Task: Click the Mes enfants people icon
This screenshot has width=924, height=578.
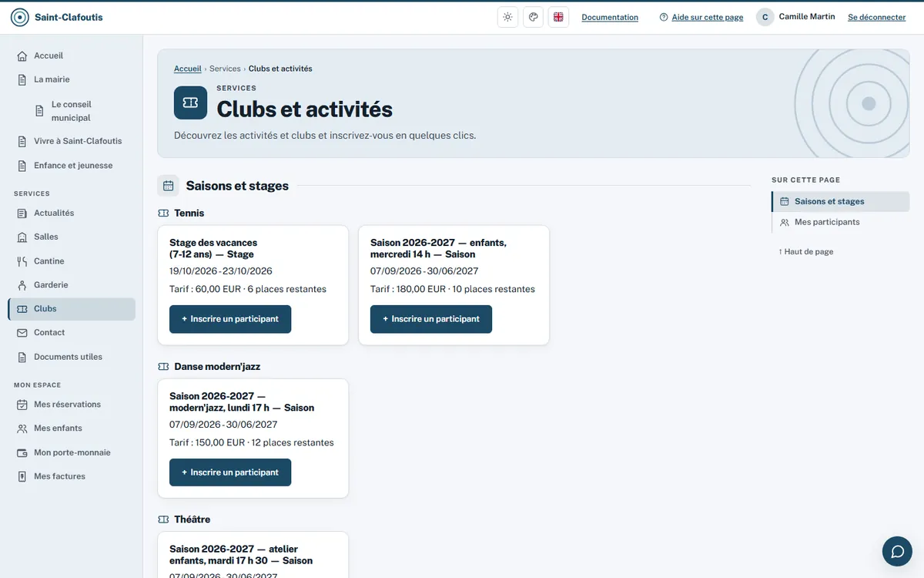Action: pyautogui.click(x=22, y=428)
